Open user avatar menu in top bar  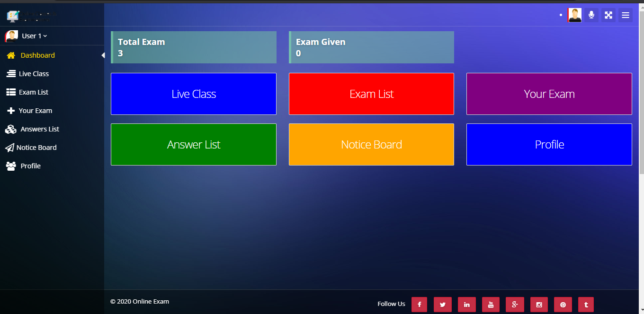(x=574, y=15)
